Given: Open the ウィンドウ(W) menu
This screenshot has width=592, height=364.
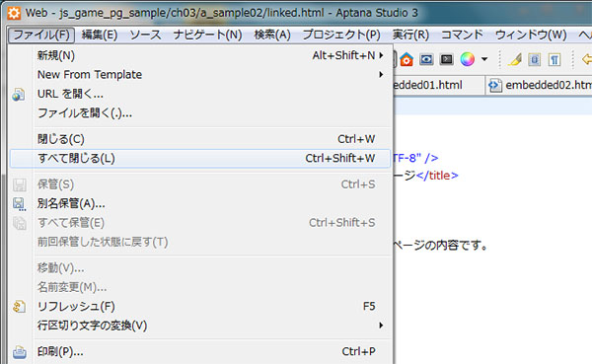Looking at the screenshot, I should pos(531,35).
